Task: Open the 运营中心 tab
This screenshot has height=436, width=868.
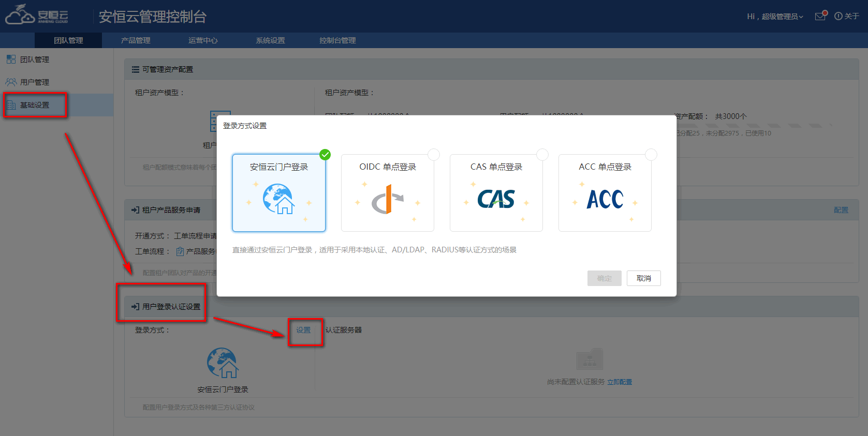Action: pyautogui.click(x=203, y=40)
